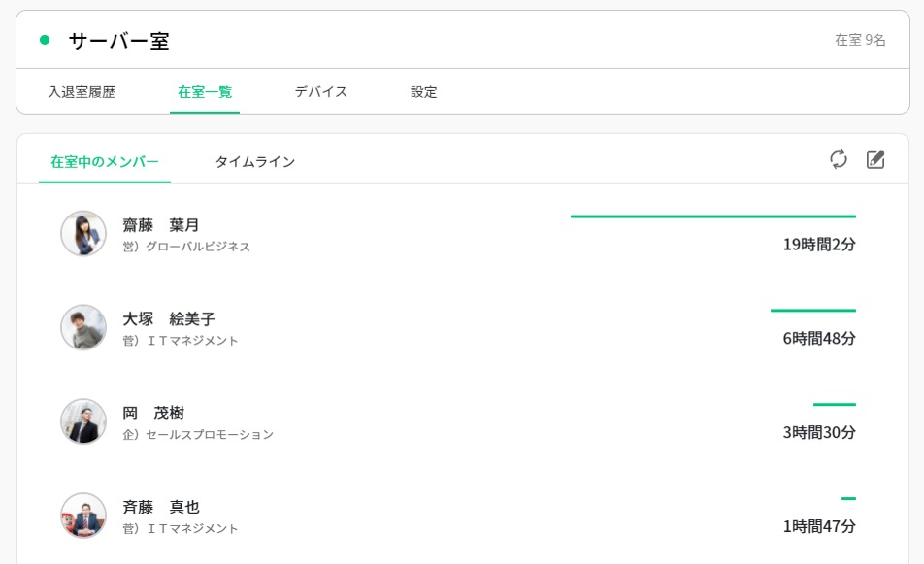Open the デバイス tab

(321, 92)
